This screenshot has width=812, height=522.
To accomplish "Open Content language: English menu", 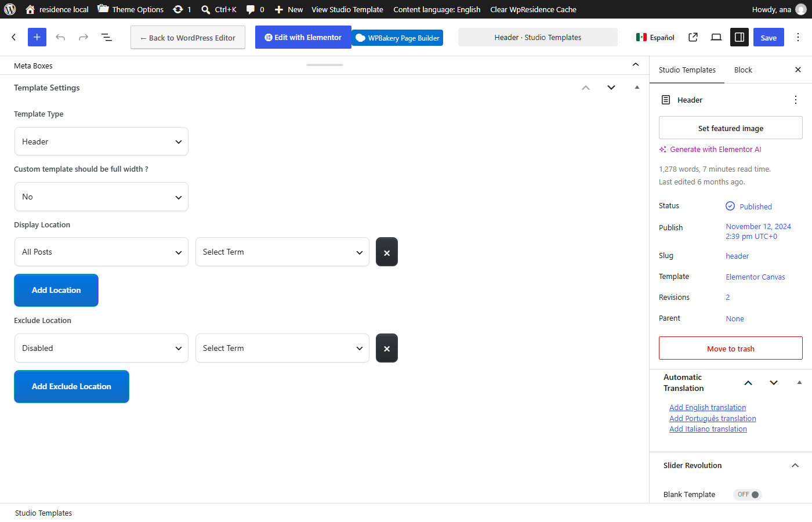I will coord(437,9).
